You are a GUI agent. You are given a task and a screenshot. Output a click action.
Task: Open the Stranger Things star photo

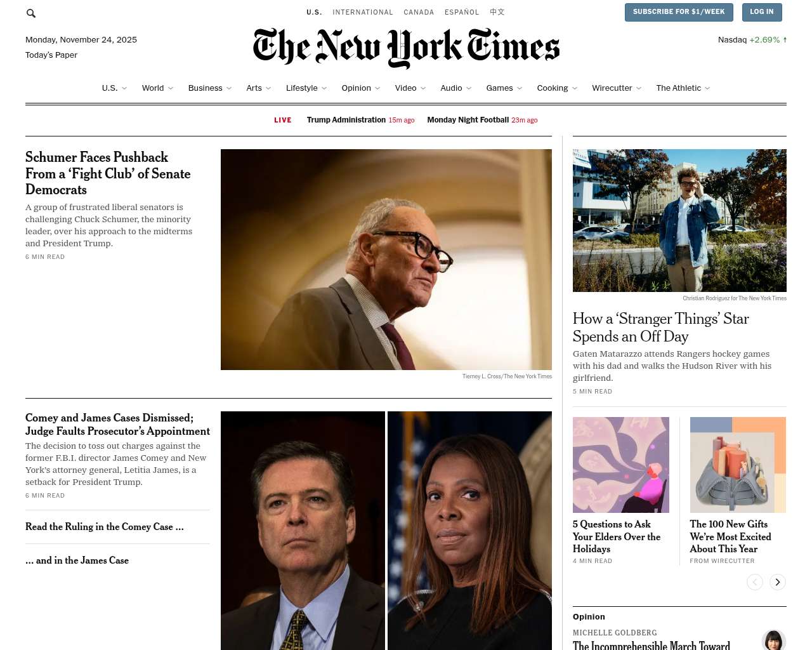coord(679,220)
